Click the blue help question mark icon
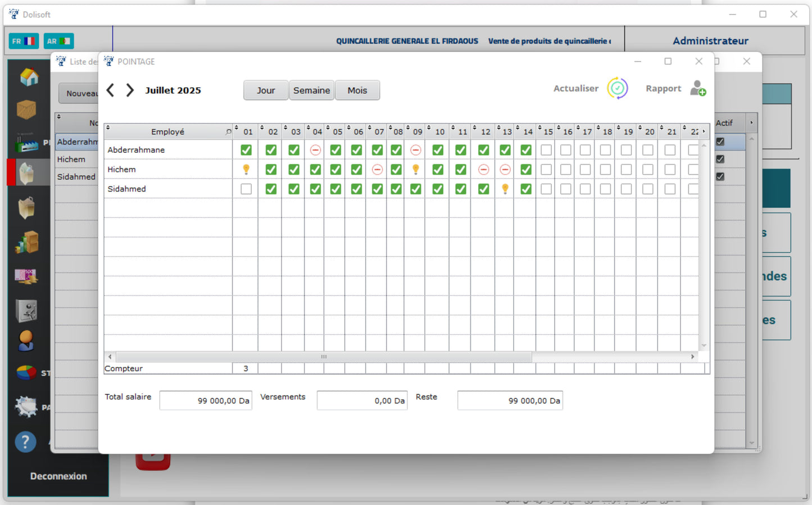This screenshot has height=505, width=812. tap(25, 442)
